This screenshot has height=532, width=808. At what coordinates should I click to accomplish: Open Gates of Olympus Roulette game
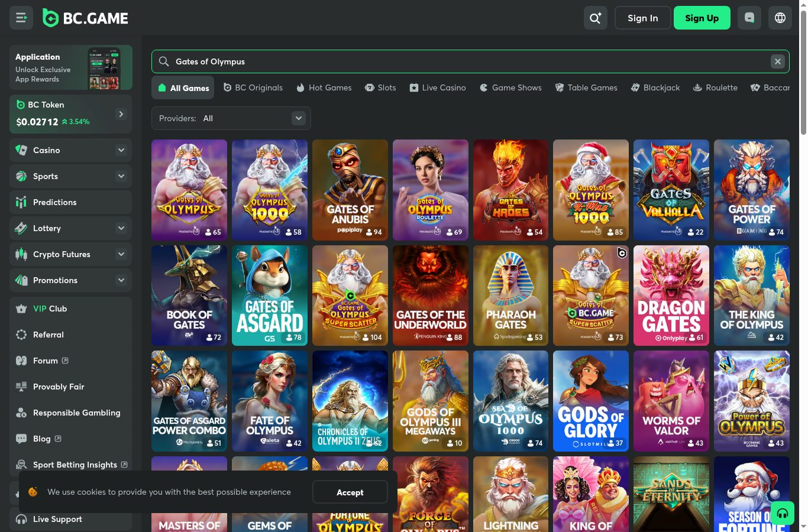click(x=431, y=190)
